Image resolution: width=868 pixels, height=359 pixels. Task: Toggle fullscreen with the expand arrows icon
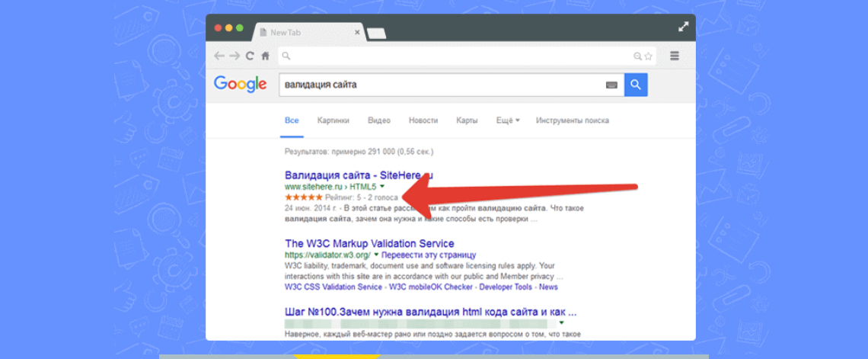click(684, 27)
